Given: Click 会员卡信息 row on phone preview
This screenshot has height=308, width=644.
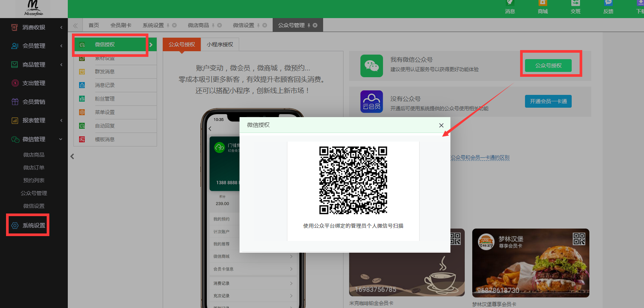Looking at the screenshot, I should tap(253, 269).
